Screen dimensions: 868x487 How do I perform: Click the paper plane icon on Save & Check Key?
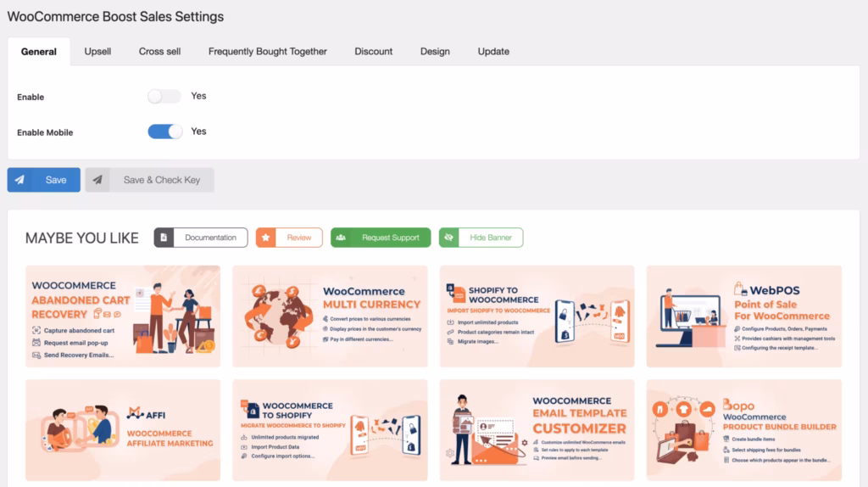(x=97, y=180)
